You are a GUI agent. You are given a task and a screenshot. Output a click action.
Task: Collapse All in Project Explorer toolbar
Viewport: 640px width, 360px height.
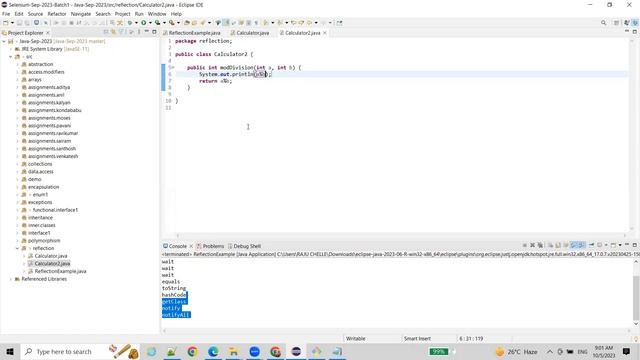[106, 32]
